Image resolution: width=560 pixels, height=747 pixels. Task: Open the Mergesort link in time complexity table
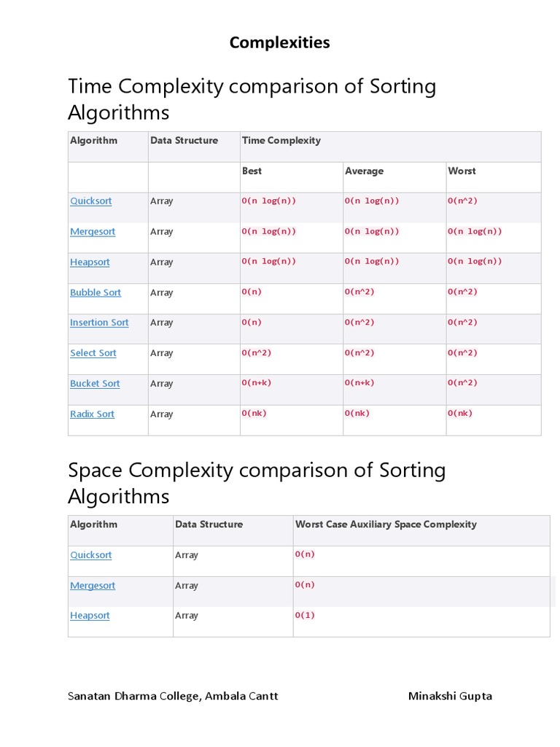tap(93, 232)
